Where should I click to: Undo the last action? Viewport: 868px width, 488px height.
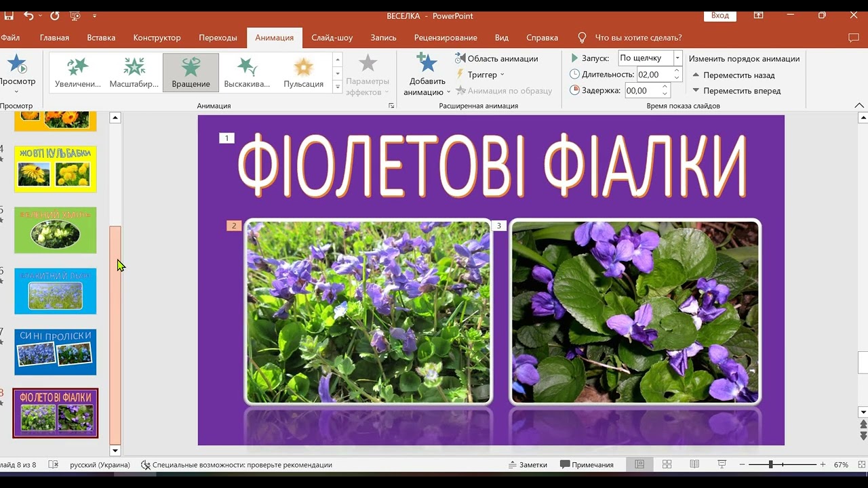point(28,15)
